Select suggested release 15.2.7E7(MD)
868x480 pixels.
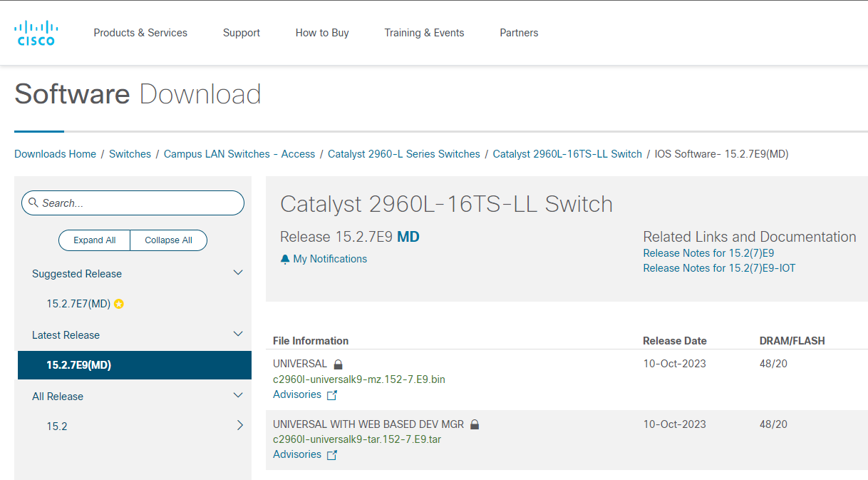pos(78,304)
